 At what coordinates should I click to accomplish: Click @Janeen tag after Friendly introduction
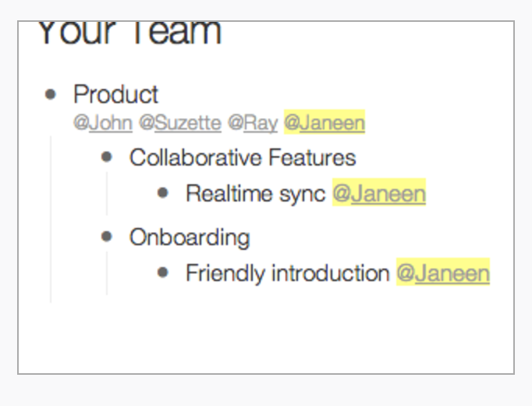point(443,272)
